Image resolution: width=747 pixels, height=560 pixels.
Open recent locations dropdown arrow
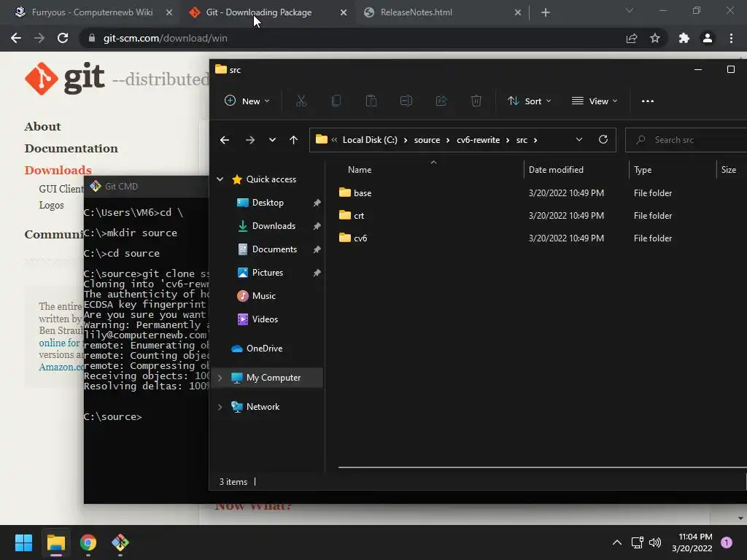[272, 140]
